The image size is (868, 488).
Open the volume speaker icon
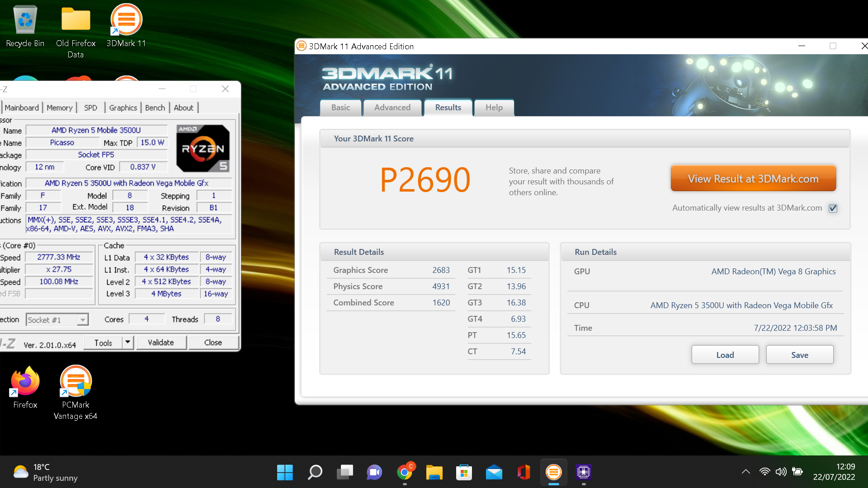click(x=781, y=472)
